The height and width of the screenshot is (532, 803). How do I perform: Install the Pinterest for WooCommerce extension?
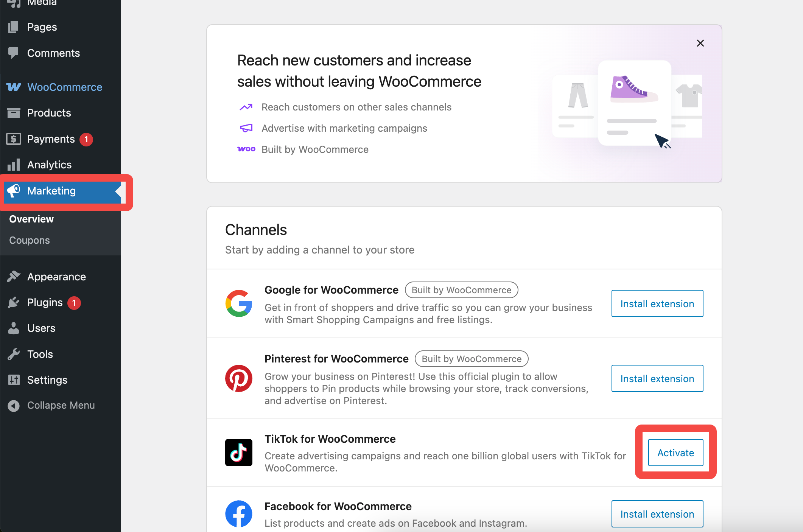657,378
